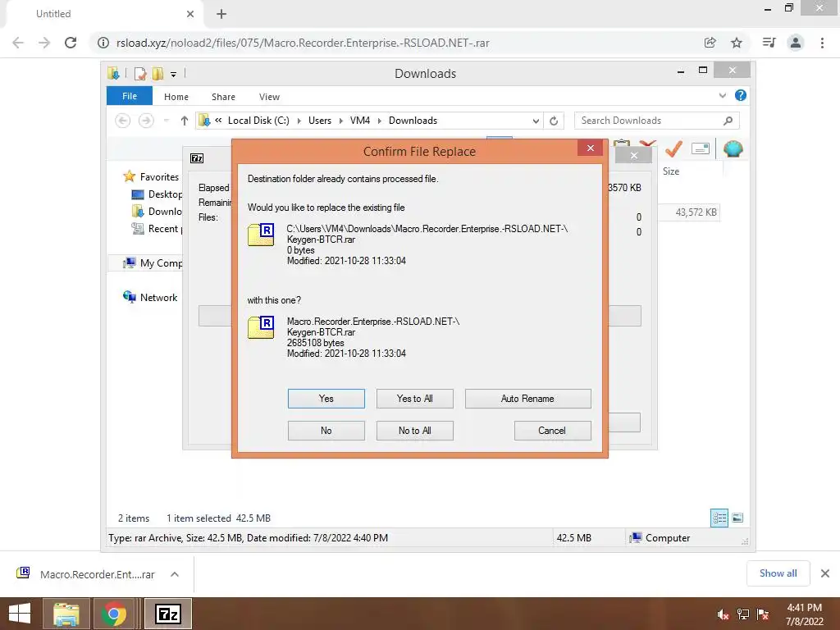Bookmark this page with star icon
Viewport: 840px width, 630px height.
737,43
